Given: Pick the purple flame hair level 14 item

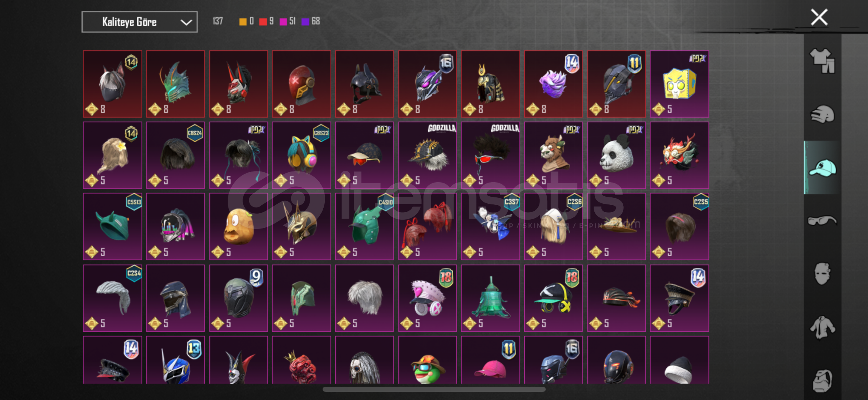Looking at the screenshot, I should click(x=553, y=84).
